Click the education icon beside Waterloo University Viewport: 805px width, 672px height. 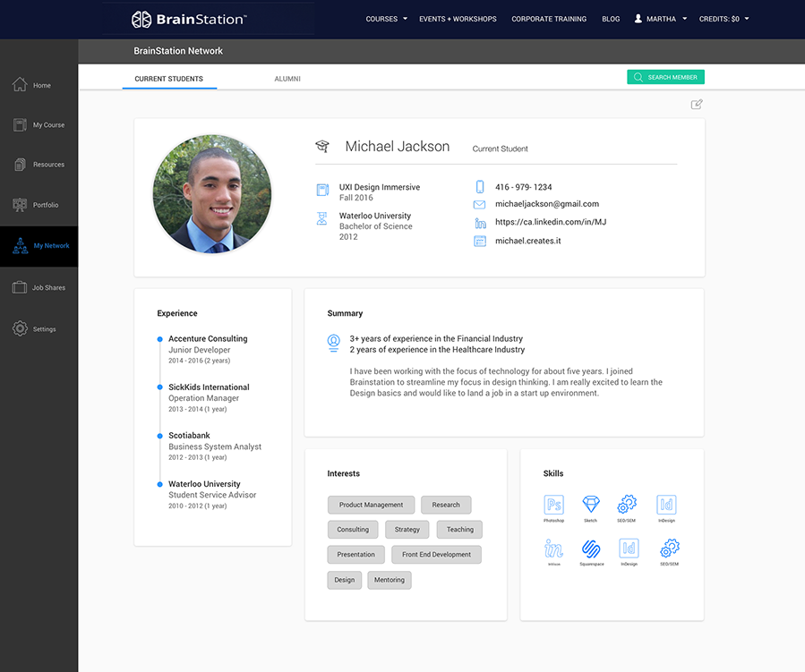click(x=321, y=218)
